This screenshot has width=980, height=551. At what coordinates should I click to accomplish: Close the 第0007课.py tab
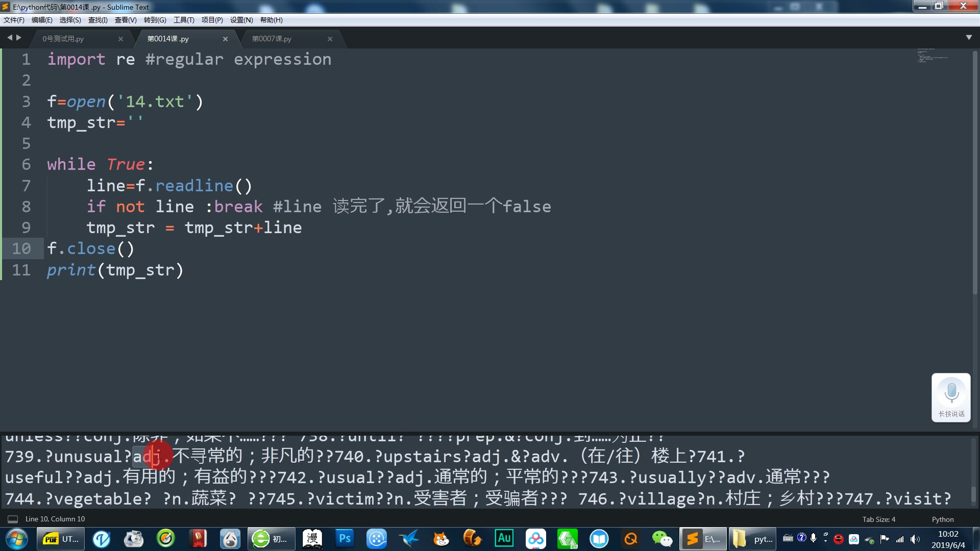tap(330, 39)
